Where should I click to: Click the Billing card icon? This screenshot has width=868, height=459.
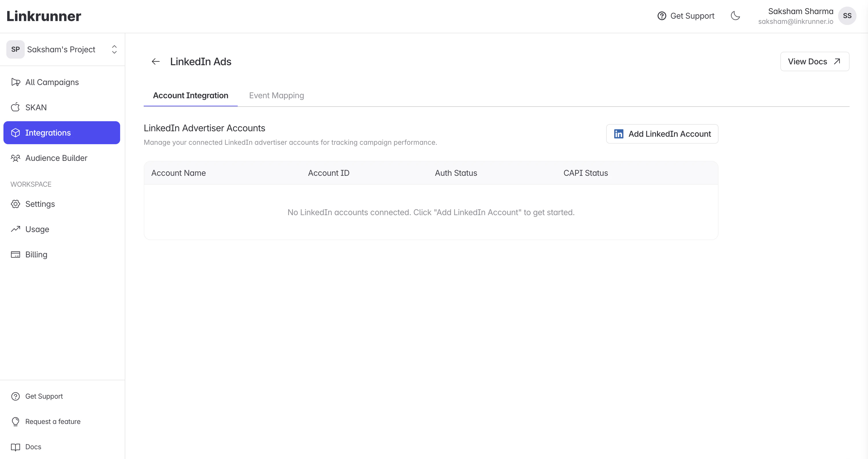coord(16,254)
